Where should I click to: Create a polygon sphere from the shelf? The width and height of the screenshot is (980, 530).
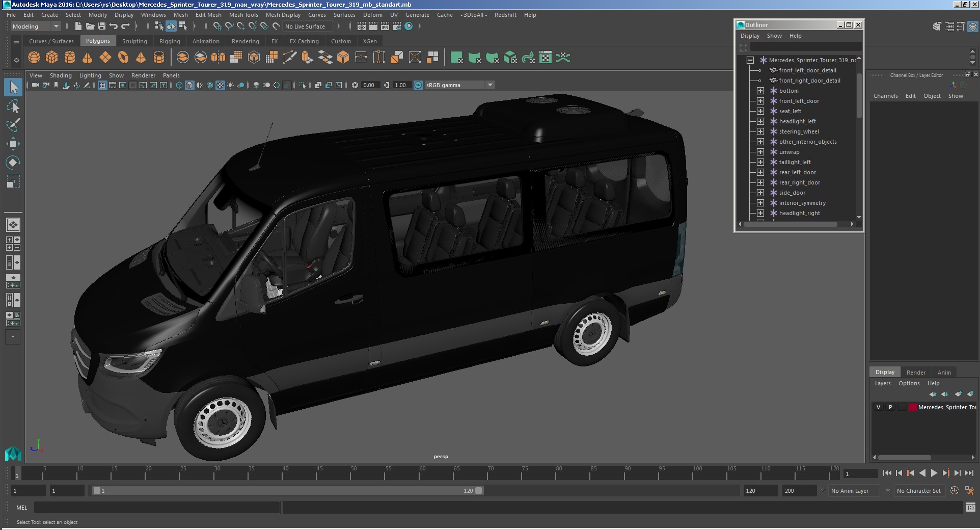point(34,58)
